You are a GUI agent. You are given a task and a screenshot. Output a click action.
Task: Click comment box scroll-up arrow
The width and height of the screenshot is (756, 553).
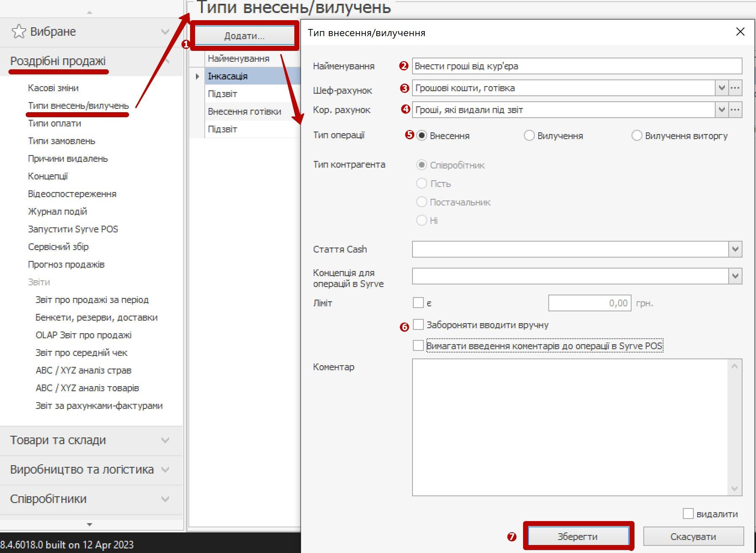pos(734,366)
